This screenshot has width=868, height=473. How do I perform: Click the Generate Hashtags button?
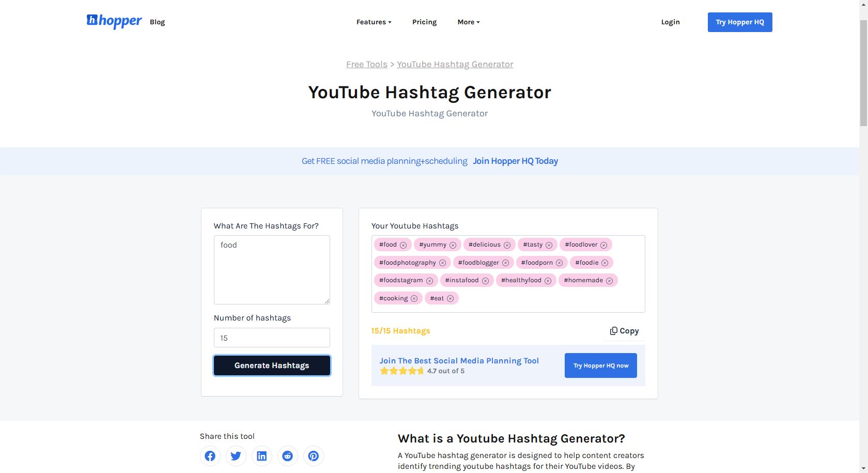click(272, 365)
